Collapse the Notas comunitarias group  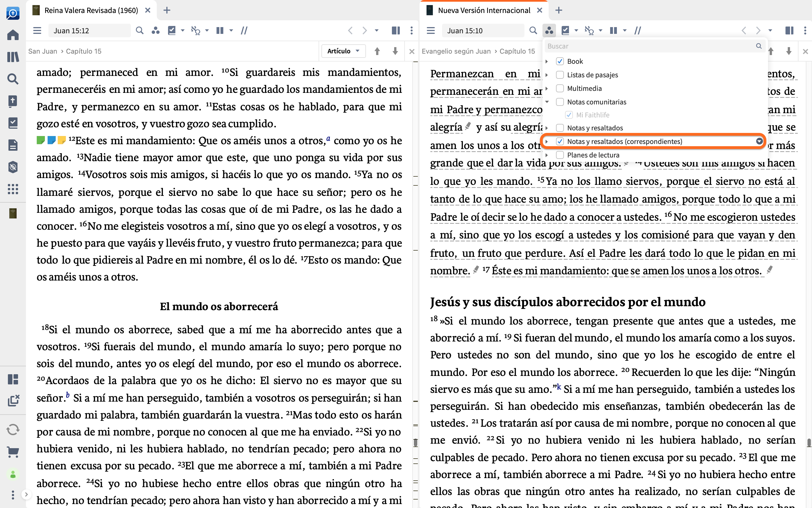[547, 102]
